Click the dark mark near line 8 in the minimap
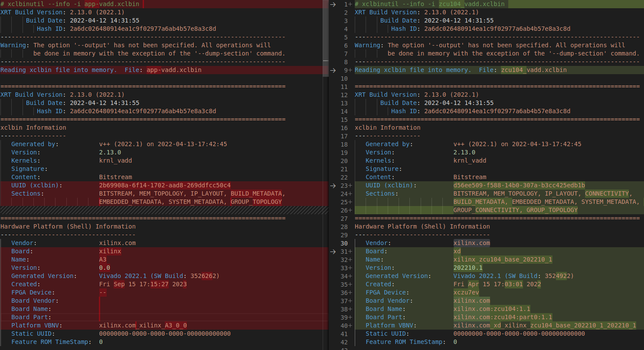This screenshot has height=350, width=644. coord(326,61)
